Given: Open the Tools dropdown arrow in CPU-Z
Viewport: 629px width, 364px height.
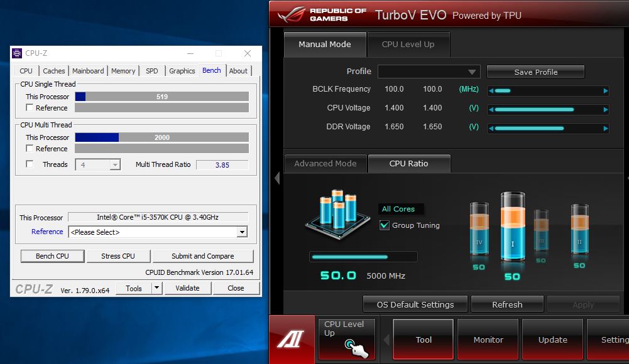Looking at the screenshot, I should [x=157, y=288].
